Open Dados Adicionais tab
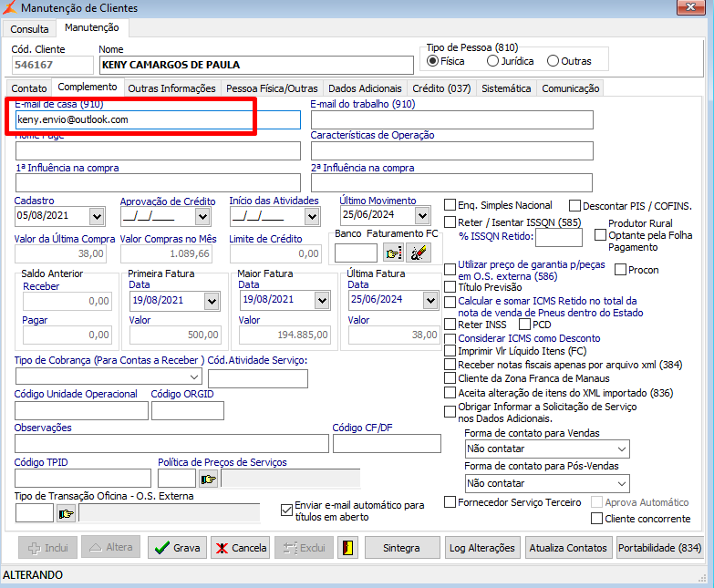Image resolution: width=714 pixels, height=588 pixels. click(365, 88)
